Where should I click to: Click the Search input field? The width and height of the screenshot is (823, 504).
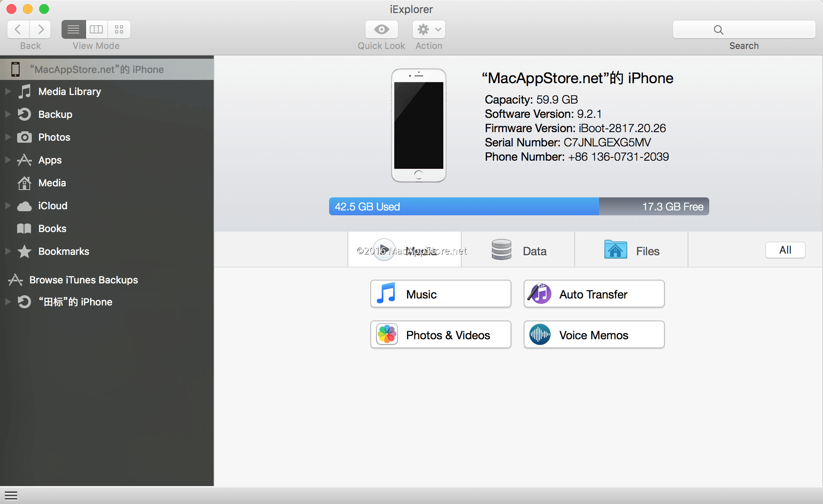point(744,29)
